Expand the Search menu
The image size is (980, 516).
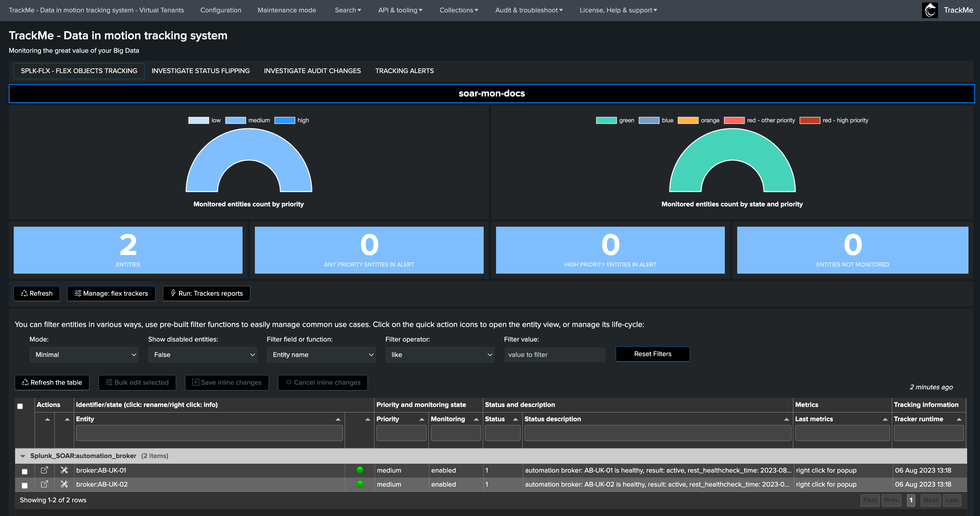(x=348, y=10)
